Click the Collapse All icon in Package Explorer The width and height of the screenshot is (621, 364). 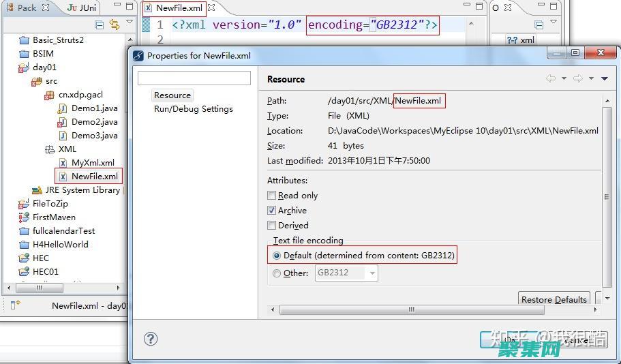100,25
